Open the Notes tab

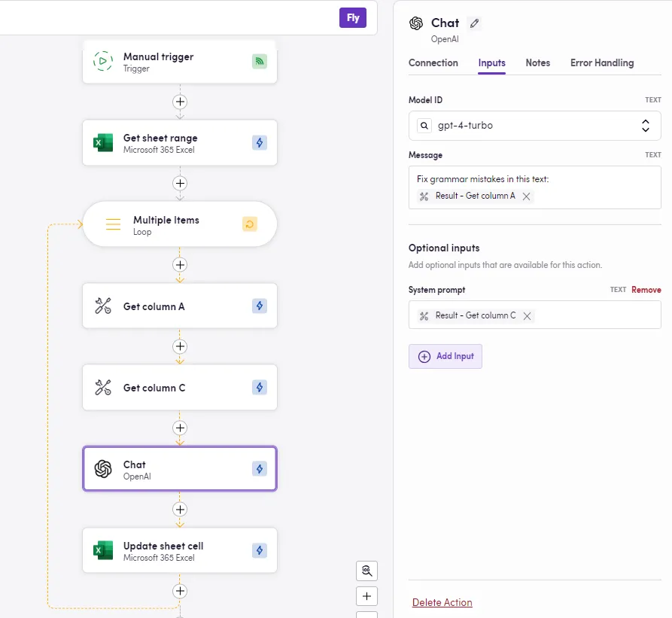coord(537,63)
